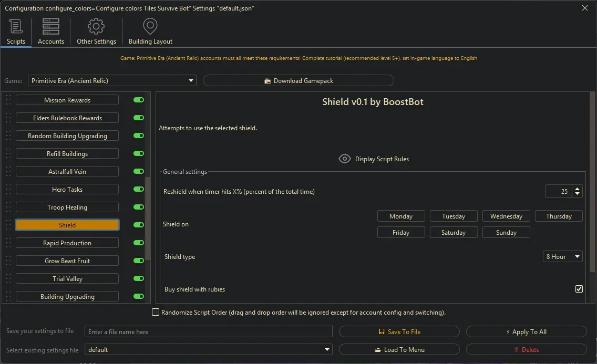Toggle off Mission Rewards script
This screenshot has height=364, width=597.
pos(138,100)
